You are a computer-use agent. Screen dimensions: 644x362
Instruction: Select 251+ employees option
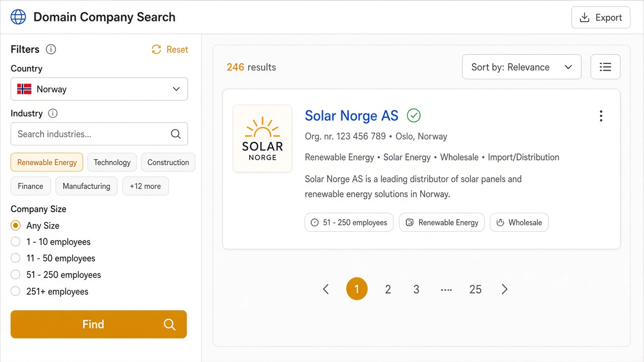click(x=16, y=292)
